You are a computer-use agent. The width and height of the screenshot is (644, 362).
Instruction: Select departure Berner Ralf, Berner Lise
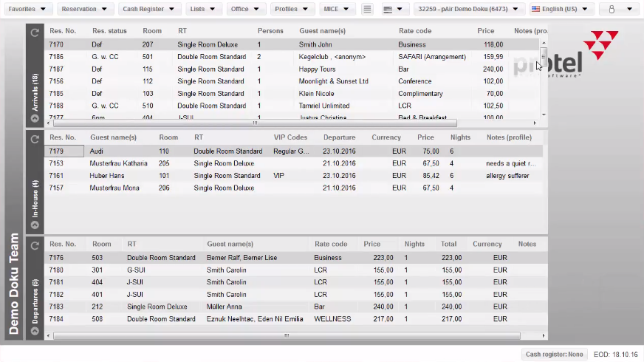point(295,258)
